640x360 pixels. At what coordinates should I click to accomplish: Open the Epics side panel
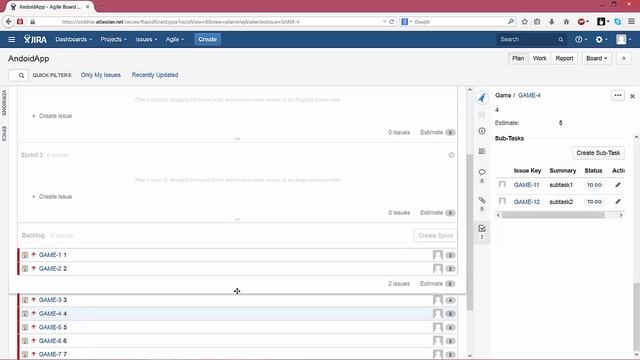(4, 133)
